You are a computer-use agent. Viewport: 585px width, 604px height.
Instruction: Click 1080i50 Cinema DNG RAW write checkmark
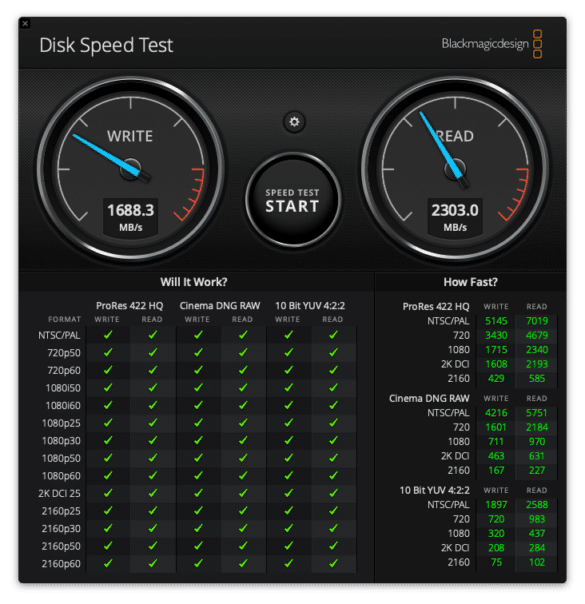click(x=198, y=387)
